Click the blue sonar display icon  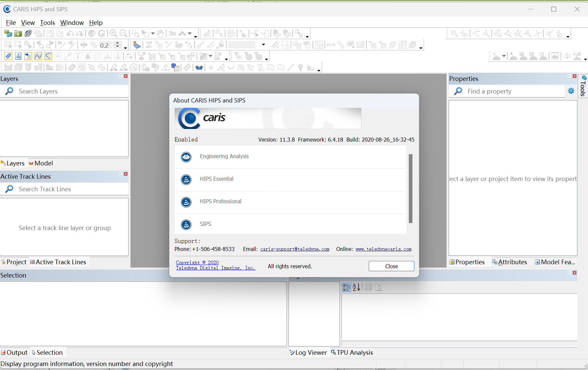pos(18,56)
